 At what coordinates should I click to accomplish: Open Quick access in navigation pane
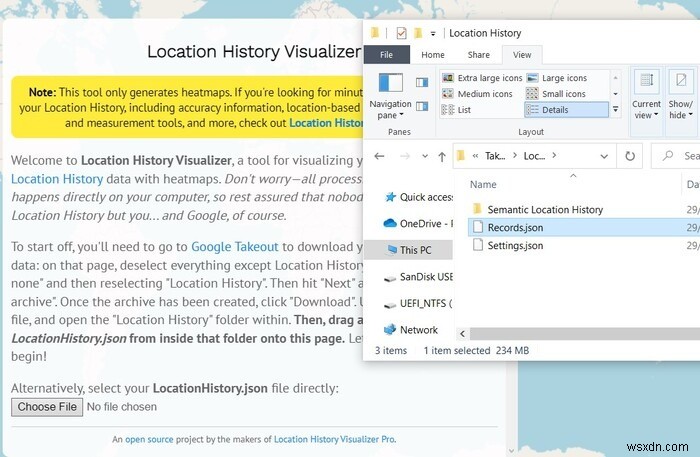point(418,197)
